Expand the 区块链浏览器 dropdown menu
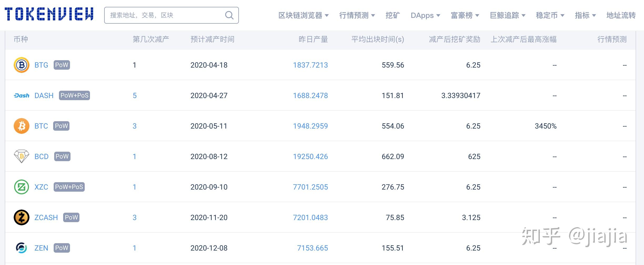Image resolution: width=644 pixels, height=265 pixels. tap(303, 16)
